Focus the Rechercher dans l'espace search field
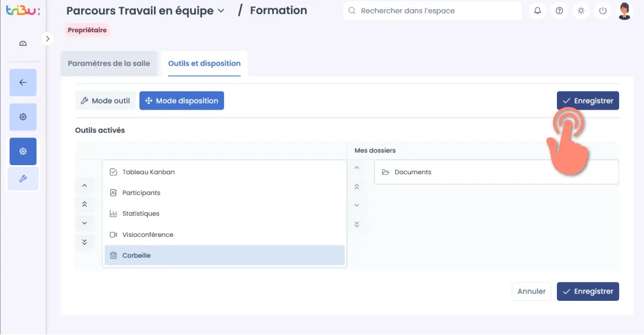 (433, 11)
